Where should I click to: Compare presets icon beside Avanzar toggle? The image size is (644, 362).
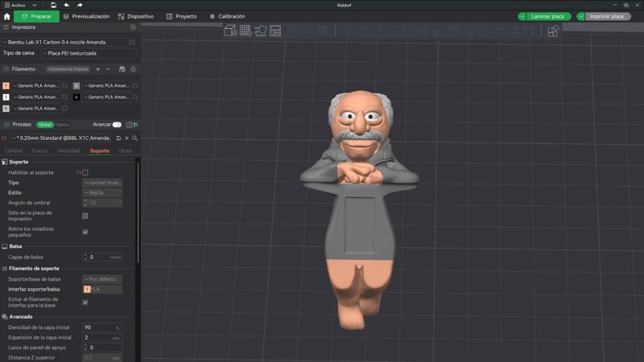pyautogui.click(x=130, y=125)
